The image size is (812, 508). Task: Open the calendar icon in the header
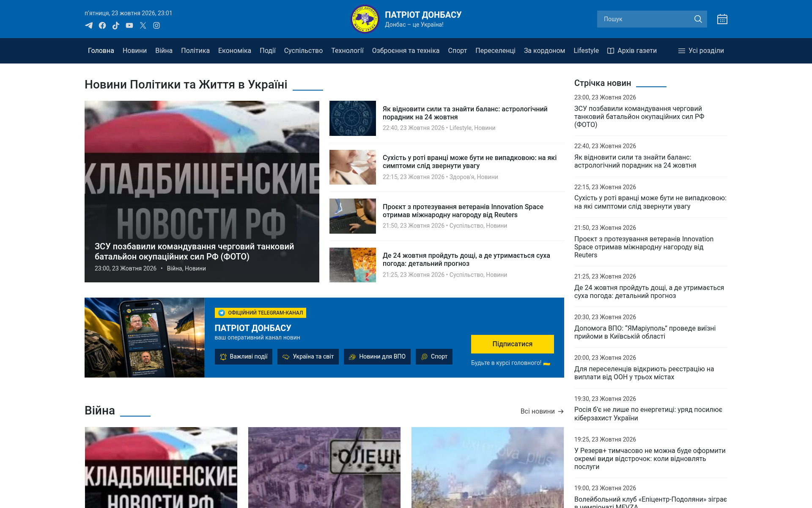(722, 19)
